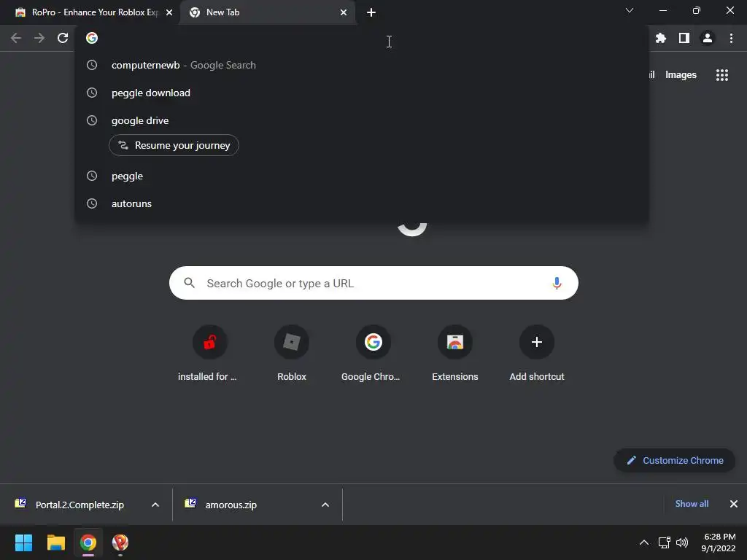Image resolution: width=747 pixels, height=560 pixels.
Task: Click the Google icon in the address bar
Action: [92, 38]
